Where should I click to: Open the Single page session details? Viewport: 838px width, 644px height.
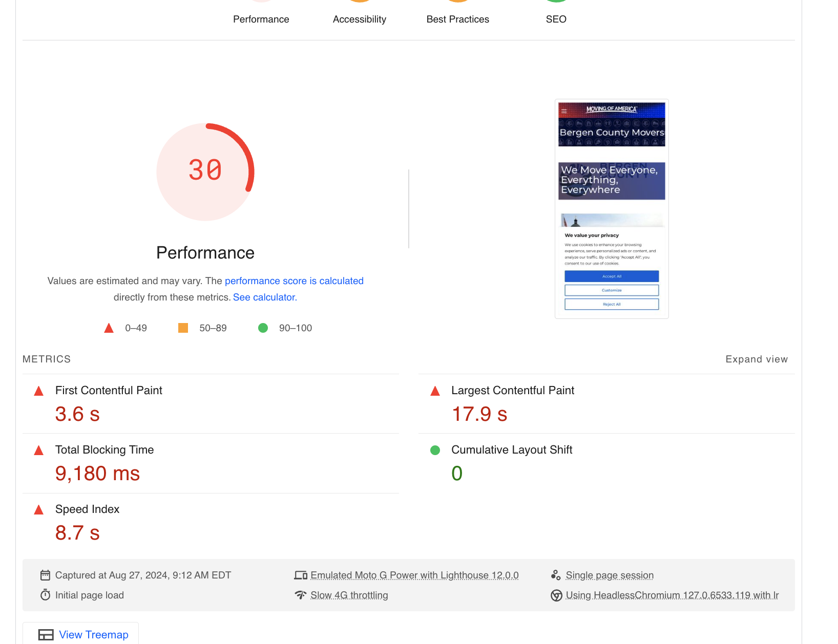point(610,575)
